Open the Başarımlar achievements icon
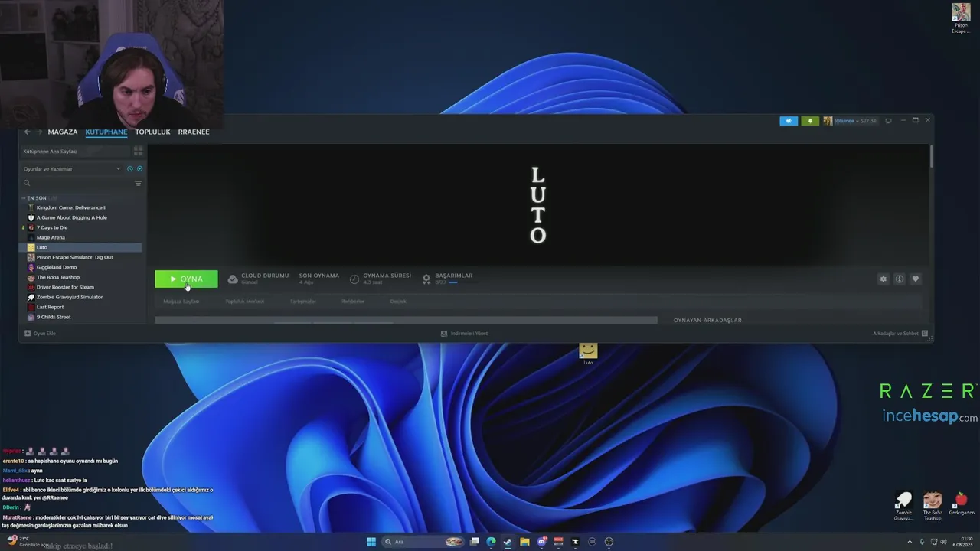The height and width of the screenshot is (551, 980). tap(426, 279)
